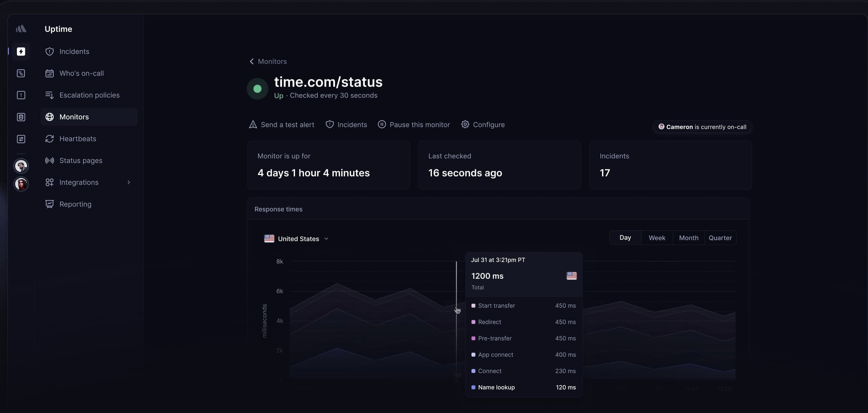The width and height of the screenshot is (868, 413).
Task: Click the 'Pre-transfer' legend row
Action: (x=524, y=339)
